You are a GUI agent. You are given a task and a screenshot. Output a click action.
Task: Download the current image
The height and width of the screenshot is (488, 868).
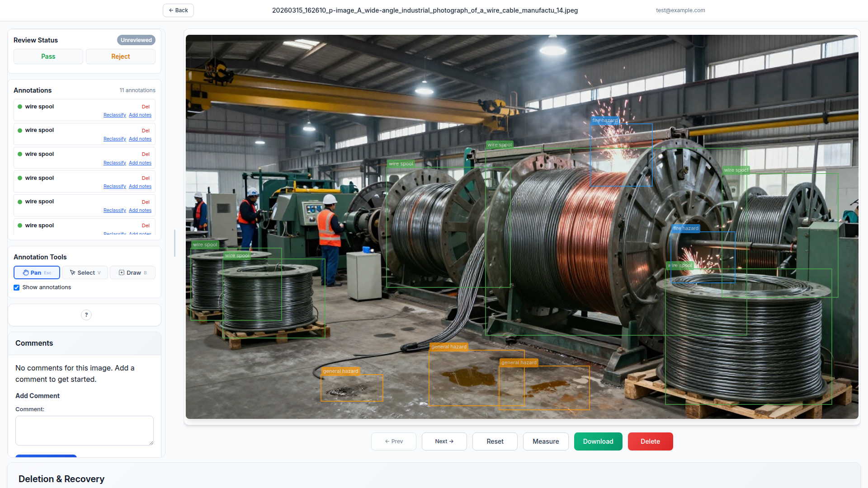click(x=598, y=441)
